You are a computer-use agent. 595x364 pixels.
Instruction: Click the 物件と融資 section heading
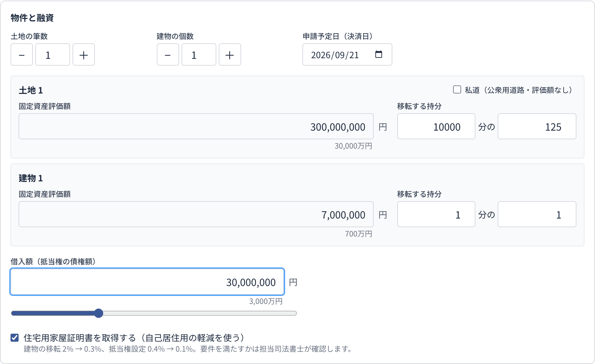click(32, 18)
